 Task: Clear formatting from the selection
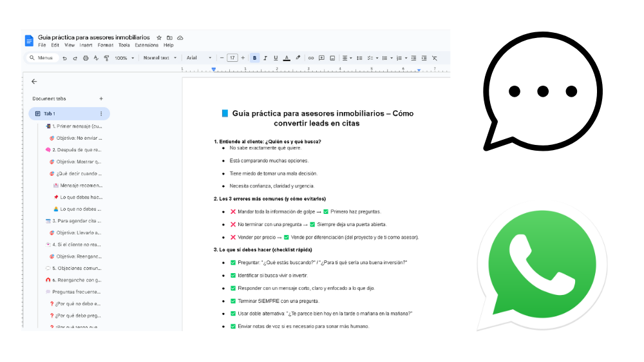[435, 58]
